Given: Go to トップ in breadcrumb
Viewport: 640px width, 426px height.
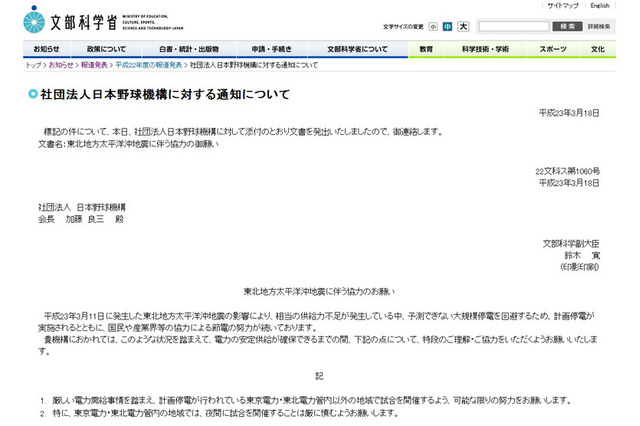Looking at the screenshot, I should tap(33, 65).
